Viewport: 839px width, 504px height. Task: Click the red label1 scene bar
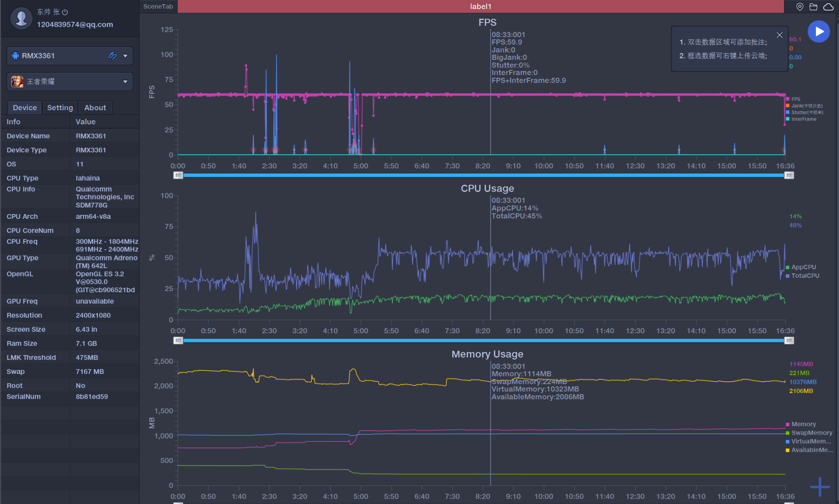coord(480,7)
